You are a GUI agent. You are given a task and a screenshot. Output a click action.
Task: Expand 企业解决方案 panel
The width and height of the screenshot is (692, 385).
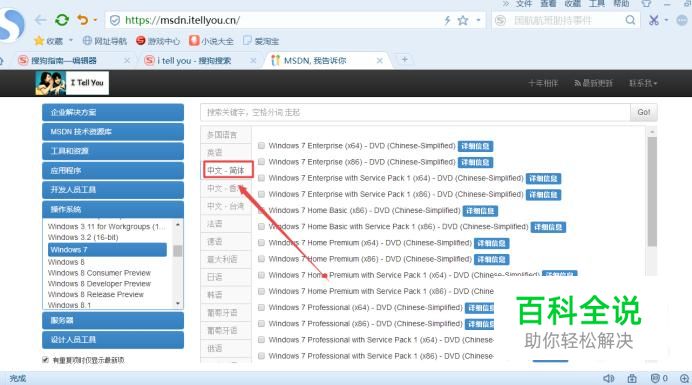click(x=113, y=112)
